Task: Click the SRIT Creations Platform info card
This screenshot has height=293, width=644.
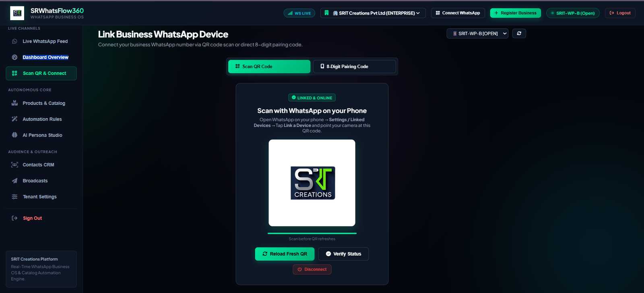Action: [41, 269]
